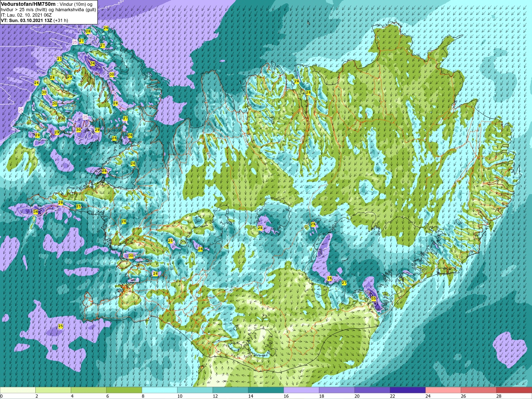Click the Veðurstofan/HM750m title text
Image resolution: width=532 pixels, height=399 pixels.
(28, 4)
